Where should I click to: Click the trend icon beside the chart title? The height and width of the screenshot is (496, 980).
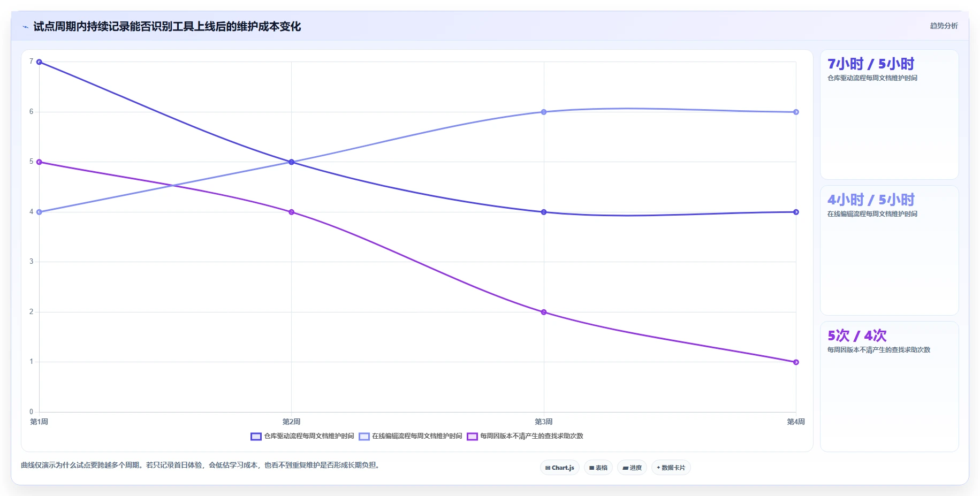[25, 27]
